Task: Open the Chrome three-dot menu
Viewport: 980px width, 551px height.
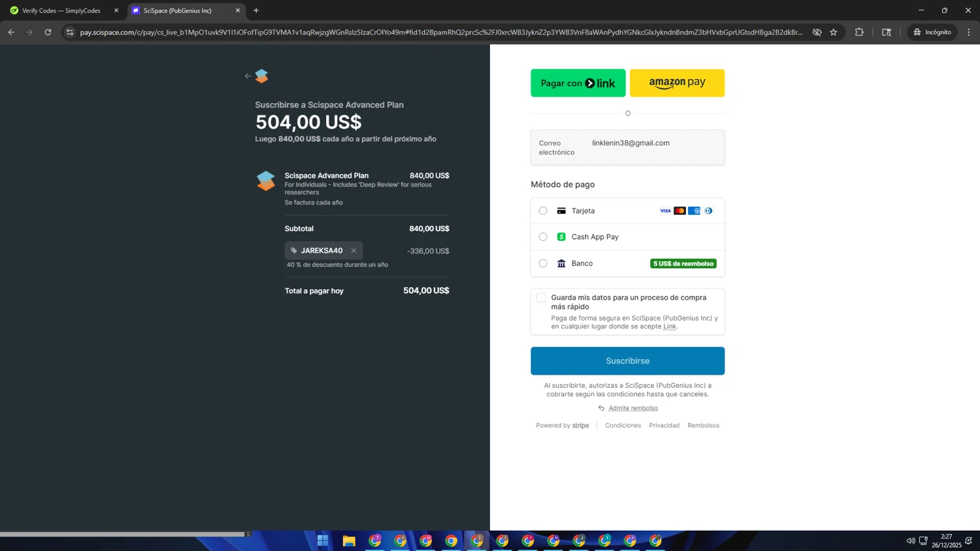Action: pos(969,32)
